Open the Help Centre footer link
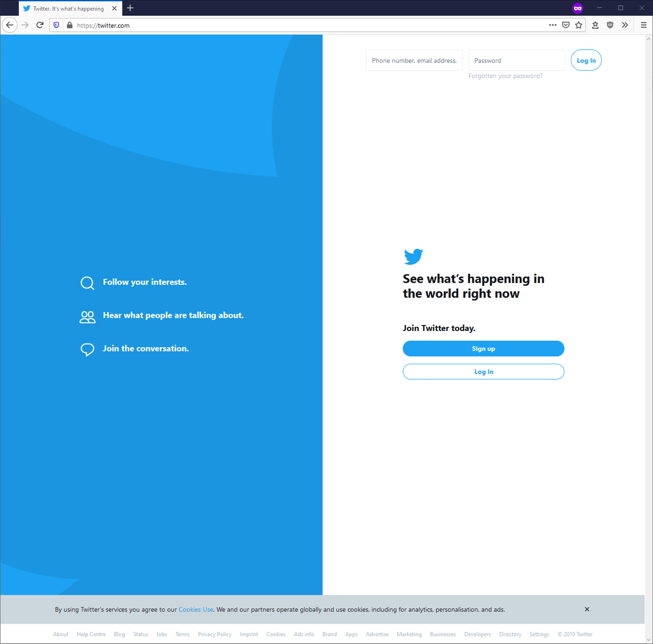The image size is (653, 644). [91, 634]
